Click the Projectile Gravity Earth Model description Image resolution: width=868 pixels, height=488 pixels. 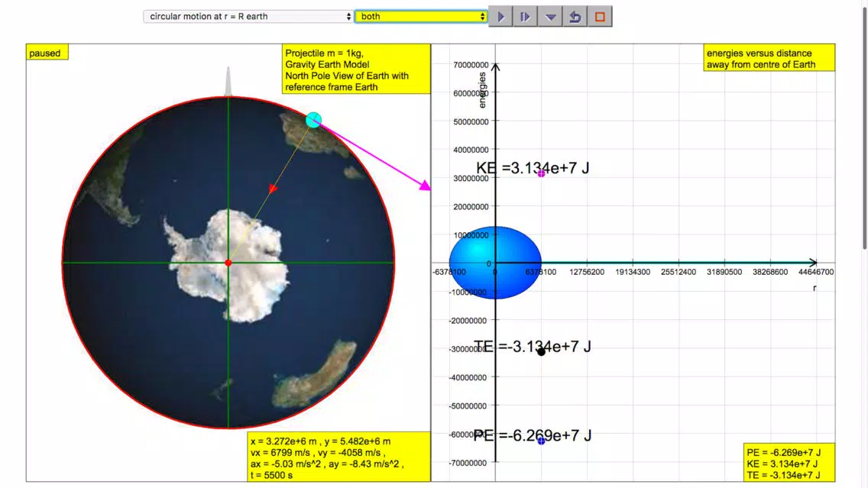[356, 69]
